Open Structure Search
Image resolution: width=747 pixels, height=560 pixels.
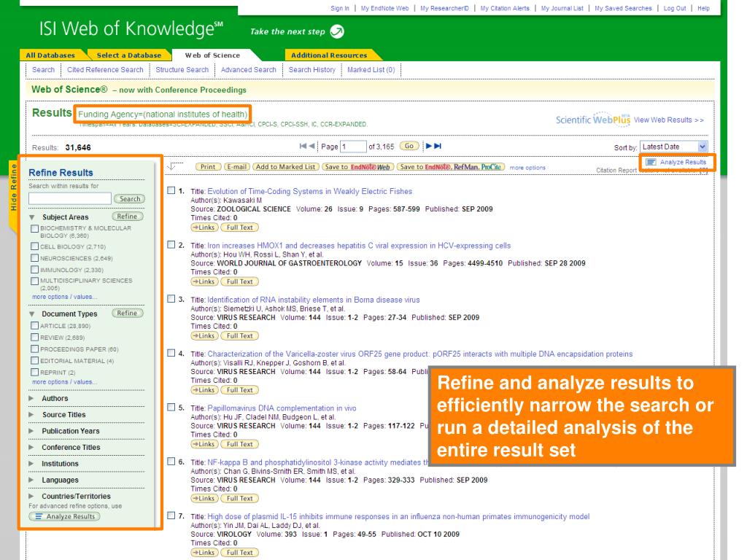[x=182, y=70]
